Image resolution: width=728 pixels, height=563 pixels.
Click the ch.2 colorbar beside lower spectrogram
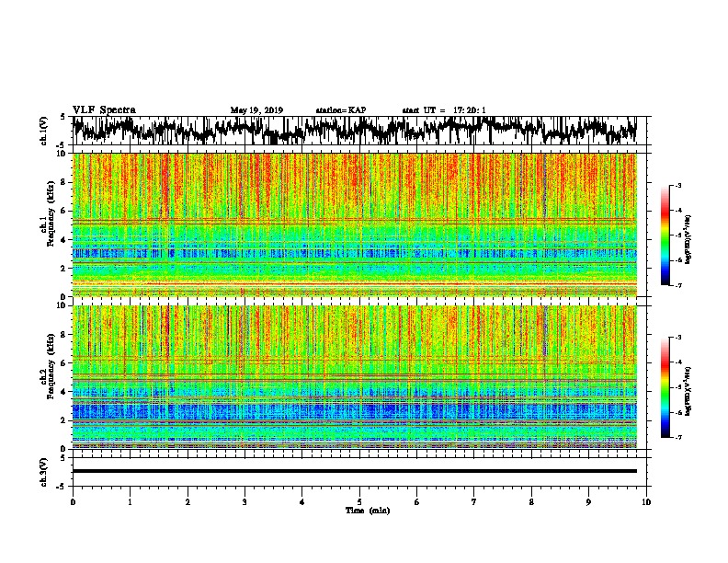(x=665, y=387)
